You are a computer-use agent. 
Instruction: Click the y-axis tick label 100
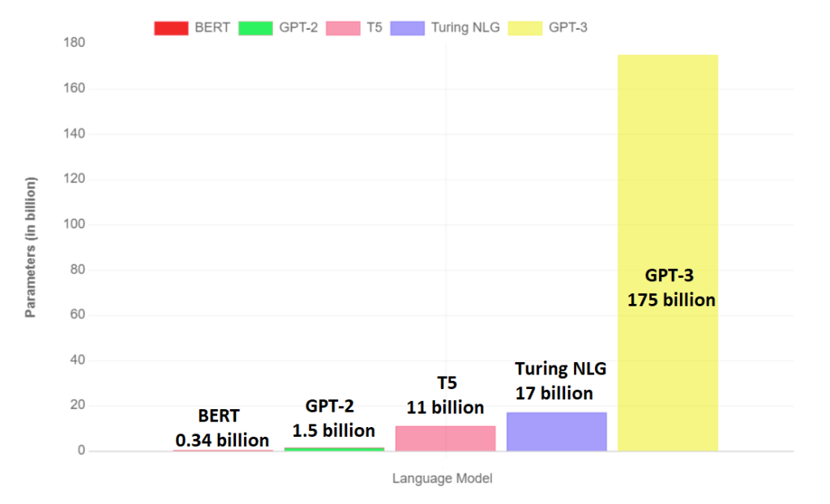tap(74, 224)
